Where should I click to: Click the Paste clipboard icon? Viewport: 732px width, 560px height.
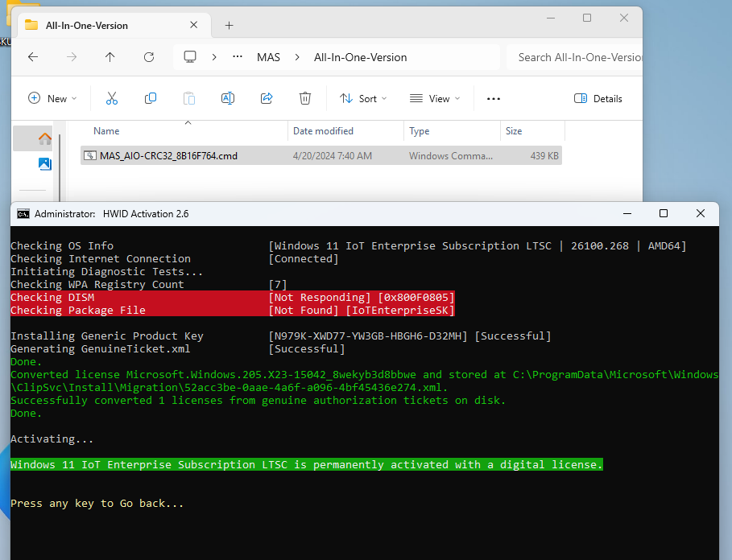[x=189, y=98]
